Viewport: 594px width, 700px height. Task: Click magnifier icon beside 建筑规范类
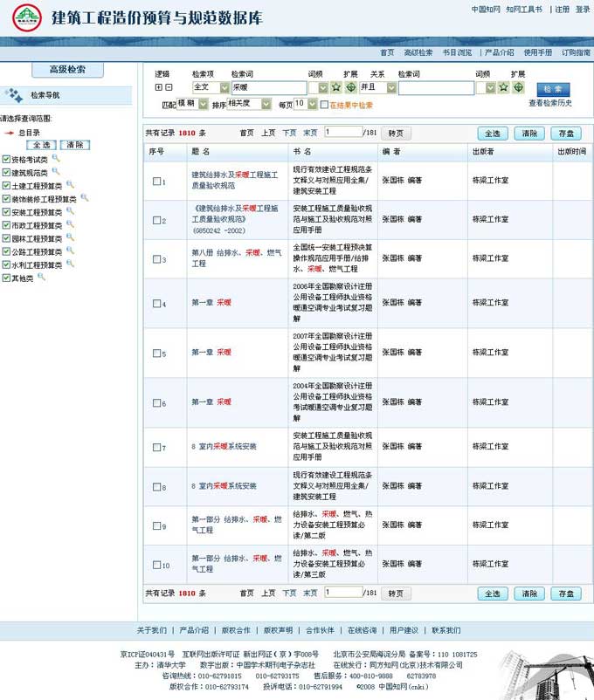[56, 172]
